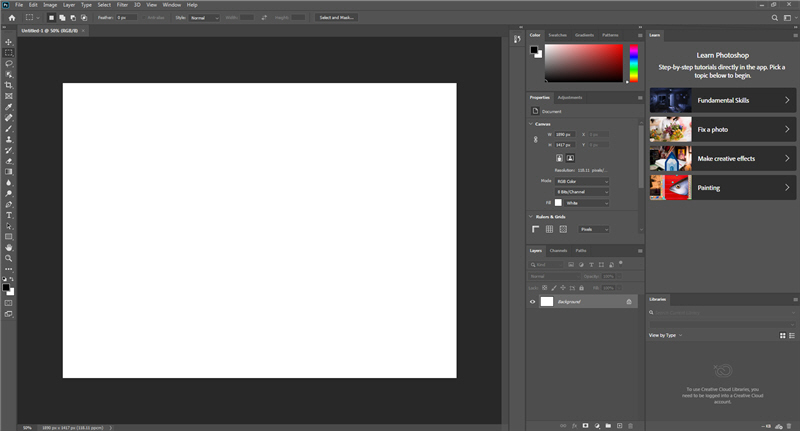Open marquee tool preset picker arrow
The image size is (800, 431).
(38, 18)
